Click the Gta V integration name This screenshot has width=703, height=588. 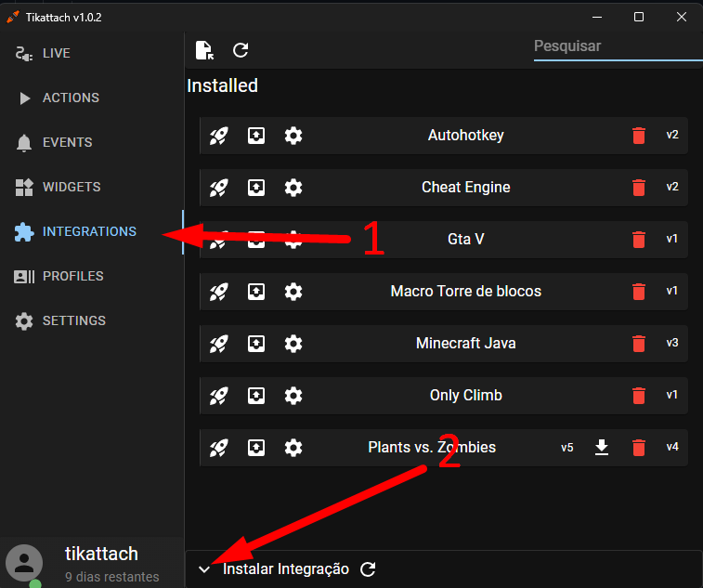(466, 240)
